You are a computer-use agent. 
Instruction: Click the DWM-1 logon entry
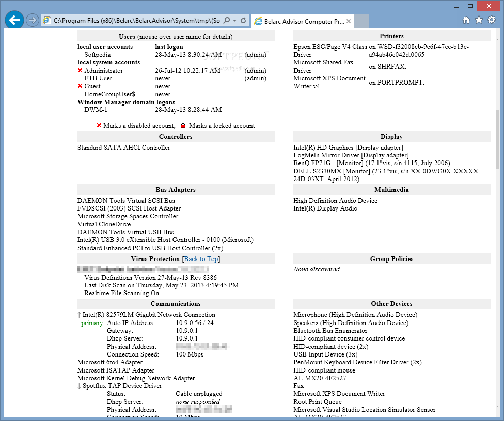(x=96, y=110)
